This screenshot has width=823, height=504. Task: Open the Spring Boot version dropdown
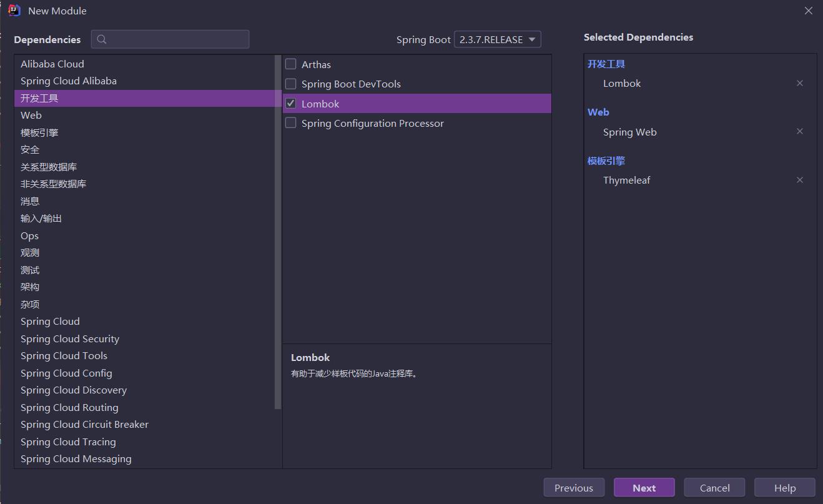pyautogui.click(x=497, y=39)
